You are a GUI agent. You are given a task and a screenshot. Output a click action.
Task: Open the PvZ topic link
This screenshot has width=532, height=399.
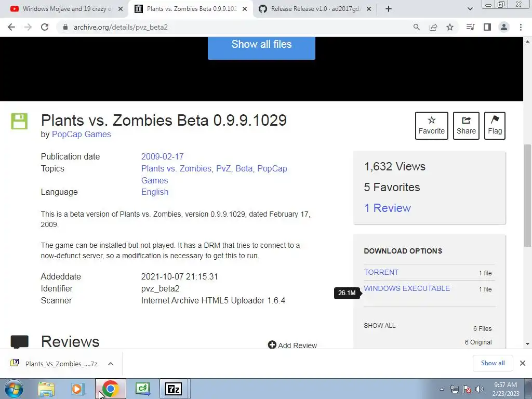click(x=223, y=168)
